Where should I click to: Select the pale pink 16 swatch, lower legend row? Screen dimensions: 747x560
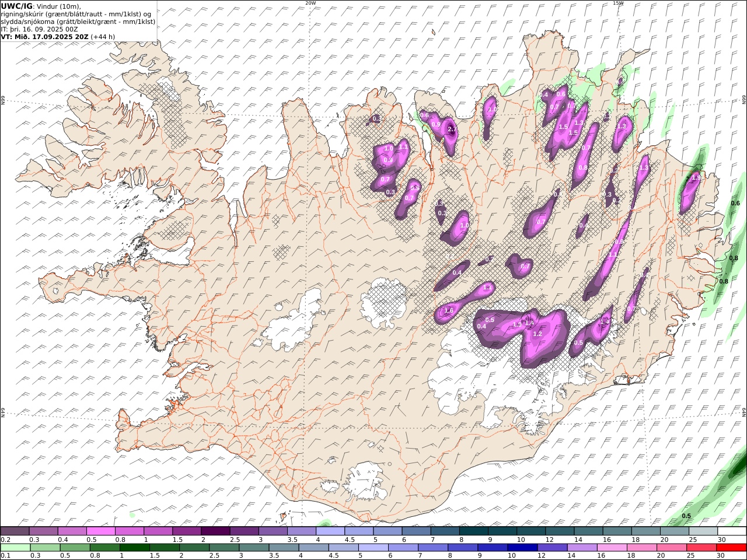612,547
